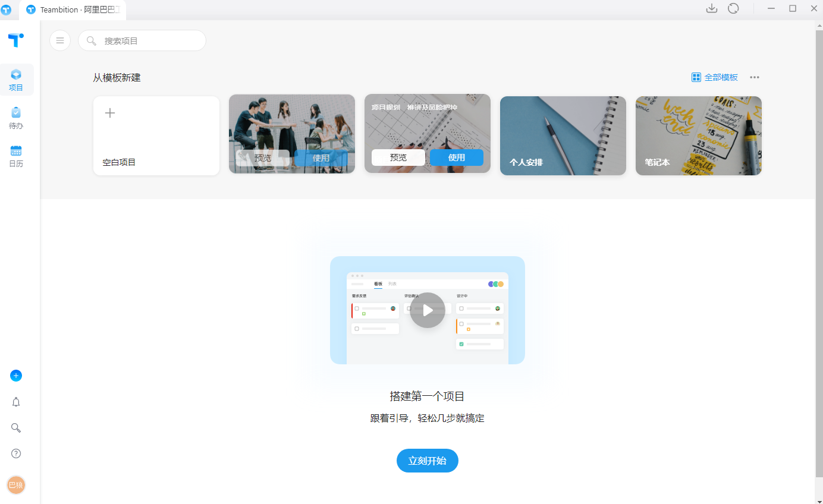The image size is (823, 504).
Task: Open the 待办 to-do section
Action: click(x=16, y=118)
